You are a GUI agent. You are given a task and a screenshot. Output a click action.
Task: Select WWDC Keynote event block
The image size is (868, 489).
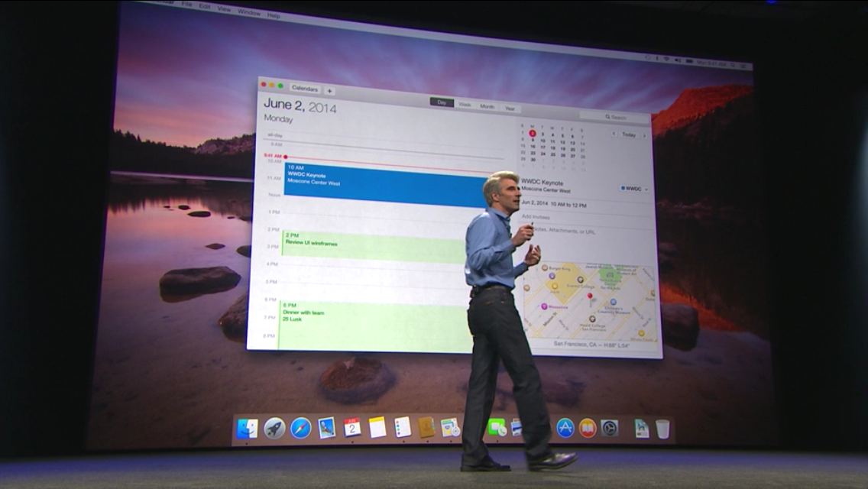coord(386,185)
